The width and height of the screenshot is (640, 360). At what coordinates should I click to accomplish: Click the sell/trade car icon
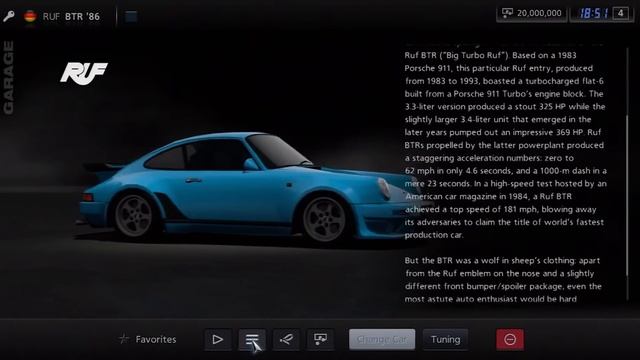click(x=320, y=339)
